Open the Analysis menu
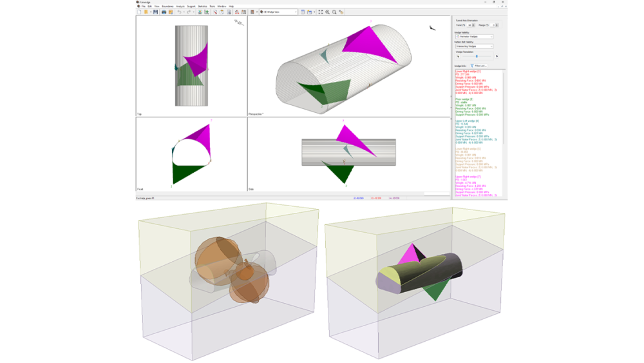 point(180,6)
